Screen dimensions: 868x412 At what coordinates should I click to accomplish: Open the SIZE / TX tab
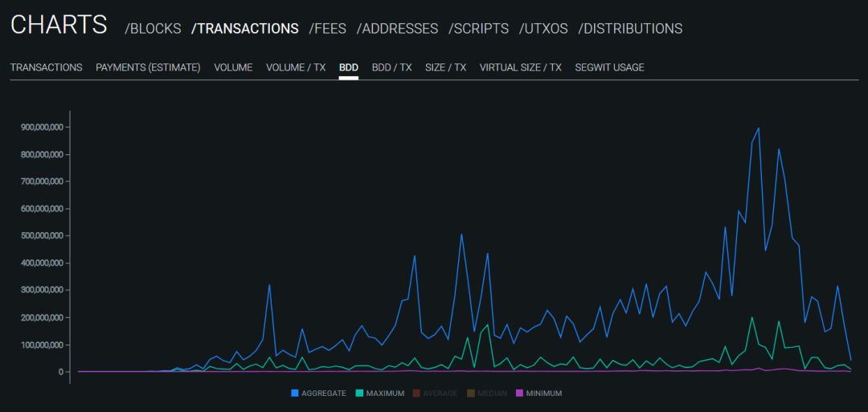coord(445,67)
